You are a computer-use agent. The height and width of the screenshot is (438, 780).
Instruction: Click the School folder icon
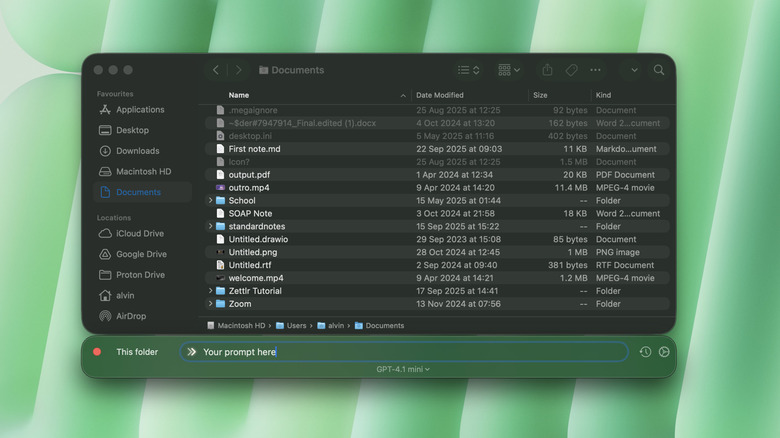pos(220,201)
